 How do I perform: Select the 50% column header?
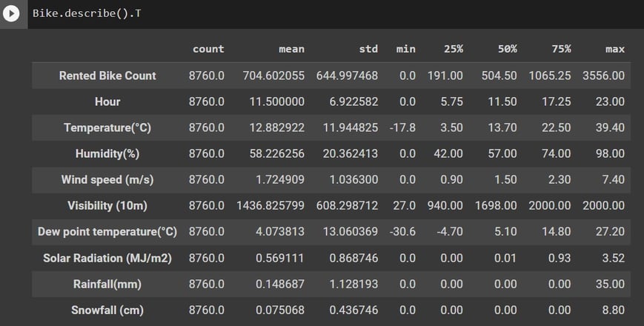click(507, 49)
